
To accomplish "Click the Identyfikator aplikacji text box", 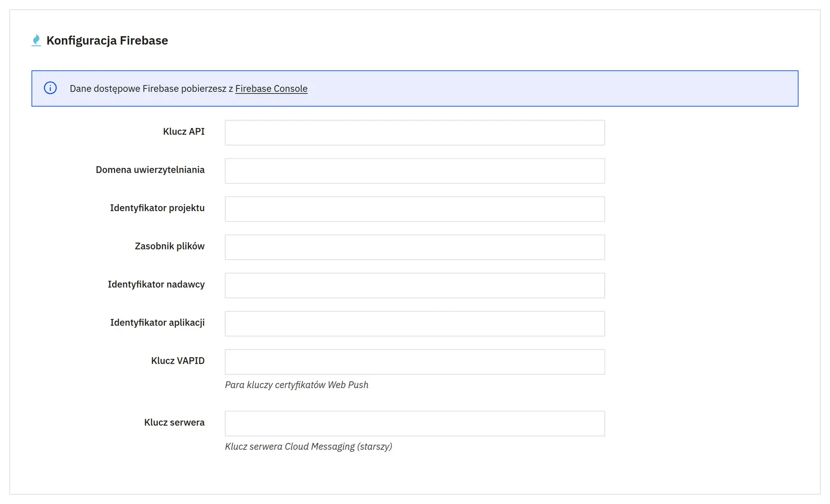I will click(415, 324).
